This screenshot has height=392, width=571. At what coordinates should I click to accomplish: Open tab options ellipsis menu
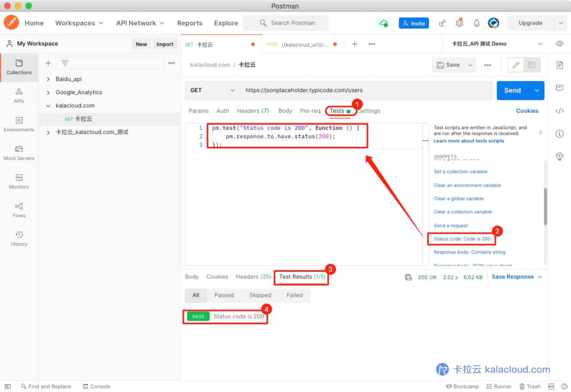[372, 44]
